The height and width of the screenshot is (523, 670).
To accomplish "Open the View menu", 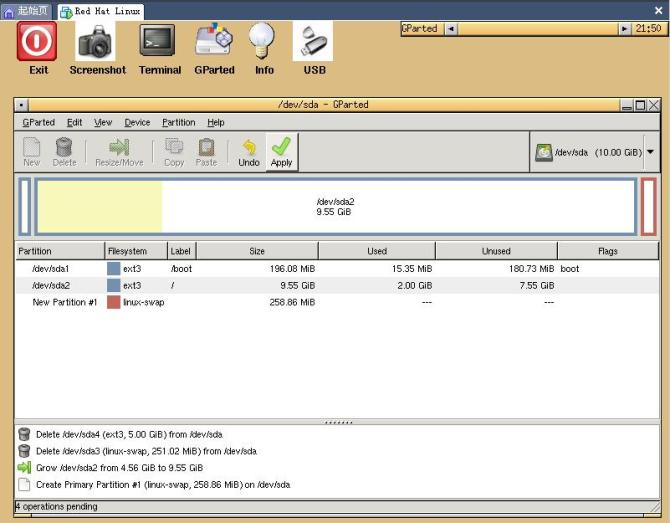I will coord(103,123).
